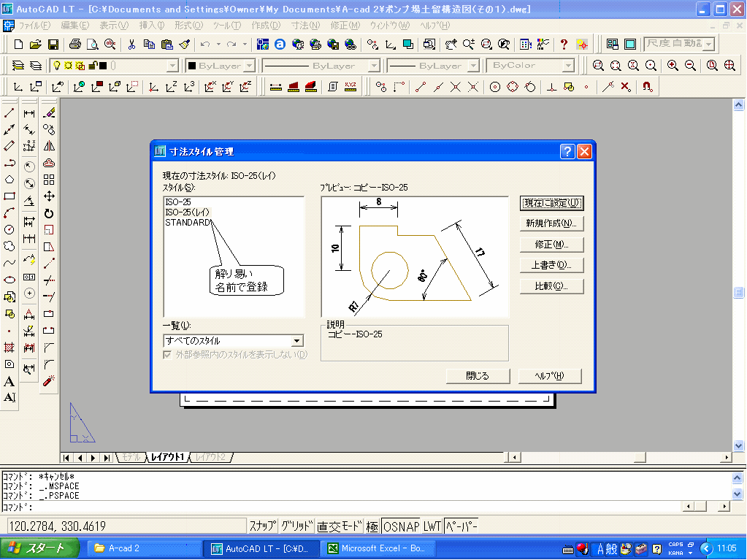Open the ファイル(F) menu
747x560 pixels.
34,26
